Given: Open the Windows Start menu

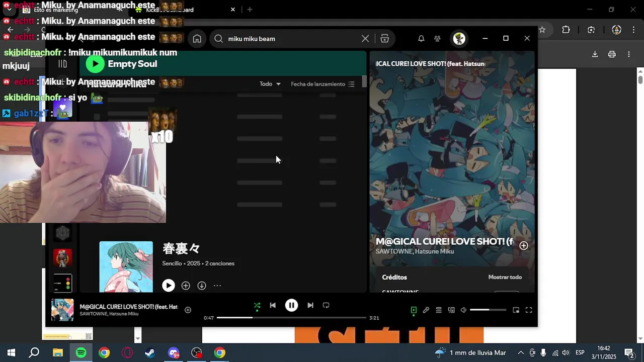Looking at the screenshot, I should [x=11, y=353].
